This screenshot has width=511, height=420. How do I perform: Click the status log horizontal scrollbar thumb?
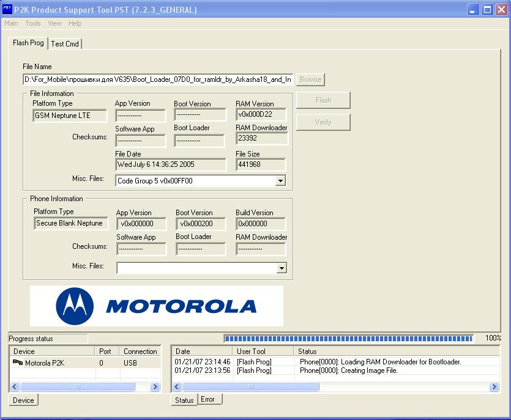(x=251, y=387)
